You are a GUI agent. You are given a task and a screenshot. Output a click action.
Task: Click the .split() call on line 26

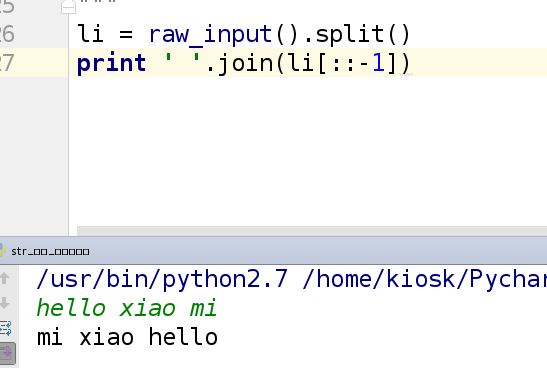coord(357,35)
